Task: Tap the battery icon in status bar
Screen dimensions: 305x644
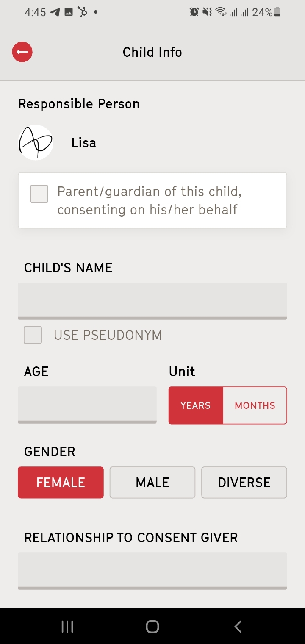Action: pyautogui.click(x=277, y=12)
